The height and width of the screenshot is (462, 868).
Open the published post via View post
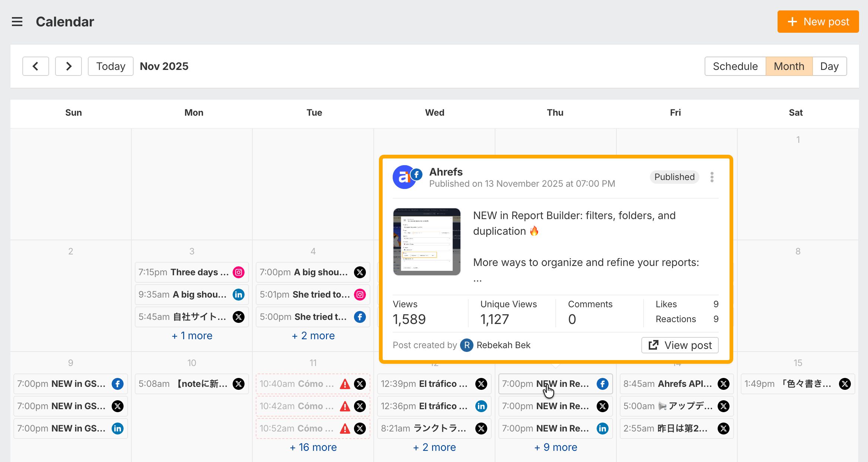click(680, 345)
